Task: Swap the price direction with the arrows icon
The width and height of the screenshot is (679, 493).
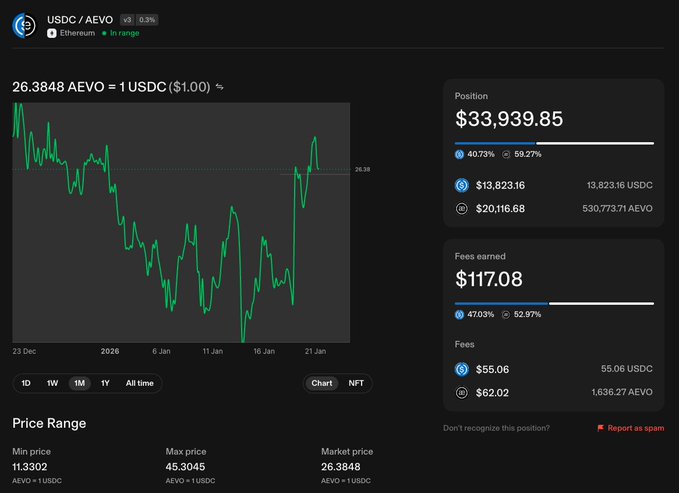Action: pos(220,87)
